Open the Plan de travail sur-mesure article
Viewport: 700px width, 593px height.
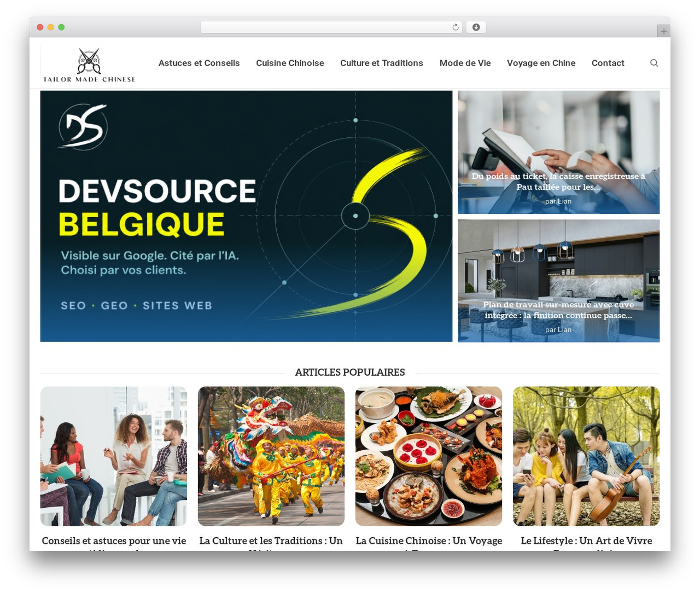coord(558,310)
